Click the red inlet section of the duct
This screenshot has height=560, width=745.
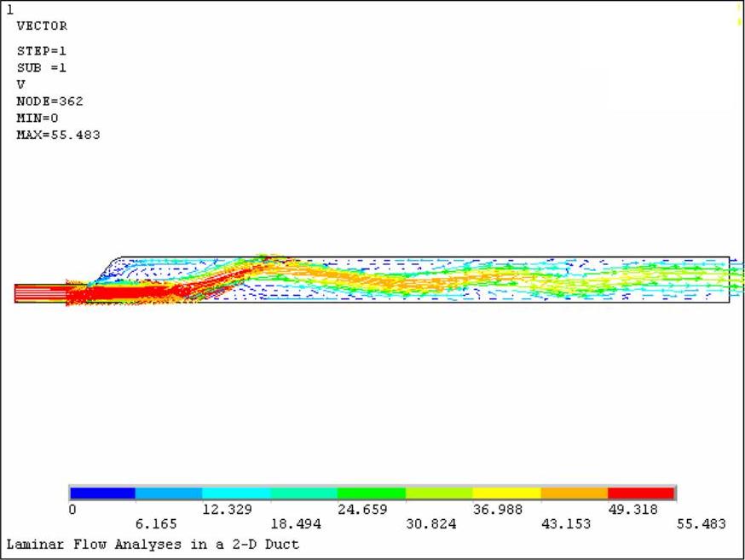(x=40, y=293)
